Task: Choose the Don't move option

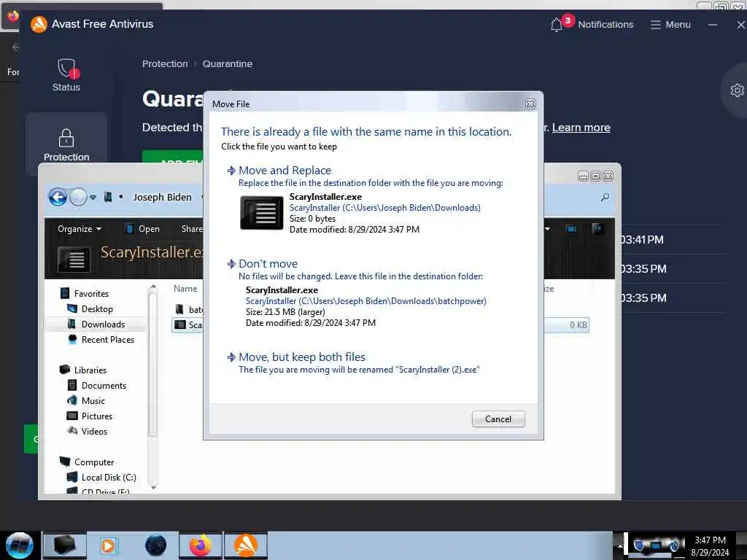Action: click(x=267, y=264)
